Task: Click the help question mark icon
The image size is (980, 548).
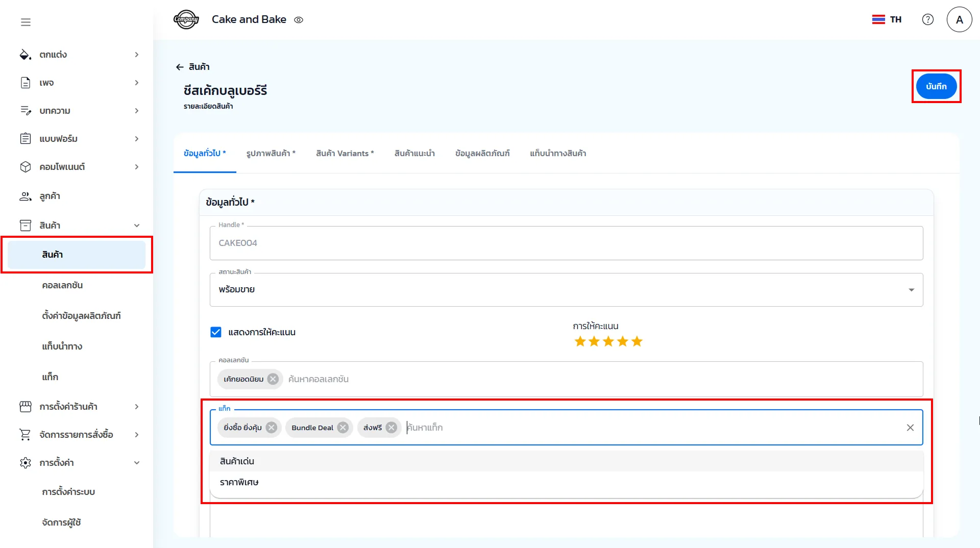Action: (927, 19)
